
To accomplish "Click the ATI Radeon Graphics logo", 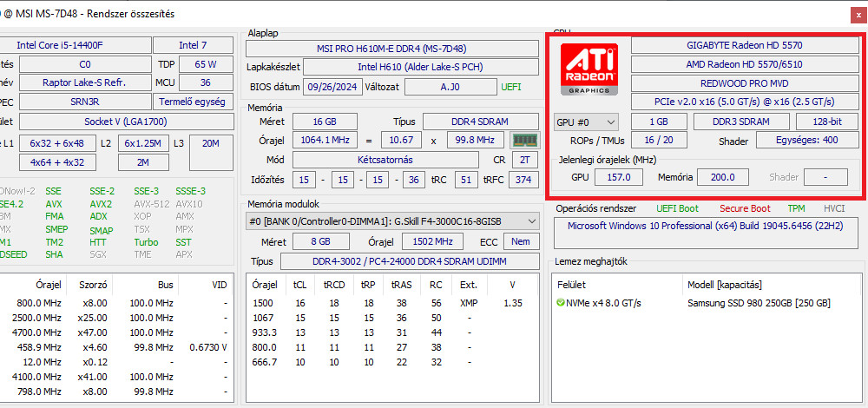I will pos(589,69).
